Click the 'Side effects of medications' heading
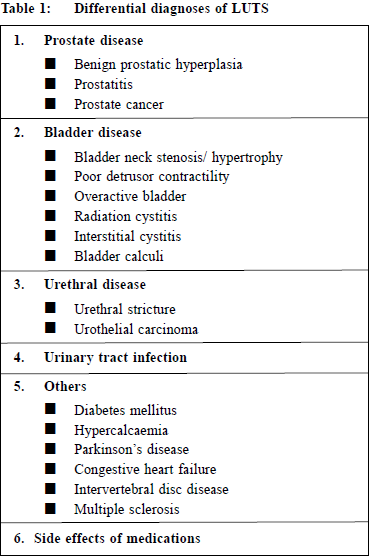Image resolution: width=370 pixels, height=558 pixels. click(x=117, y=538)
